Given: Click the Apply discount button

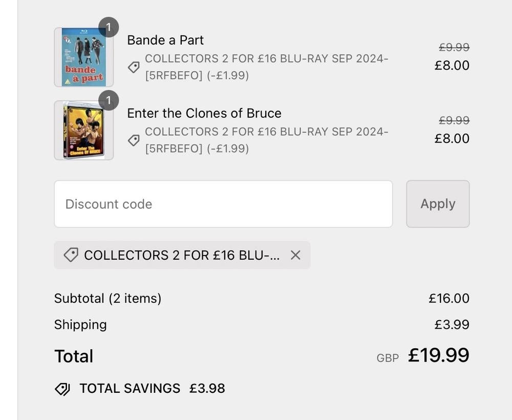Looking at the screenshot, I should (x=438, y=204).
